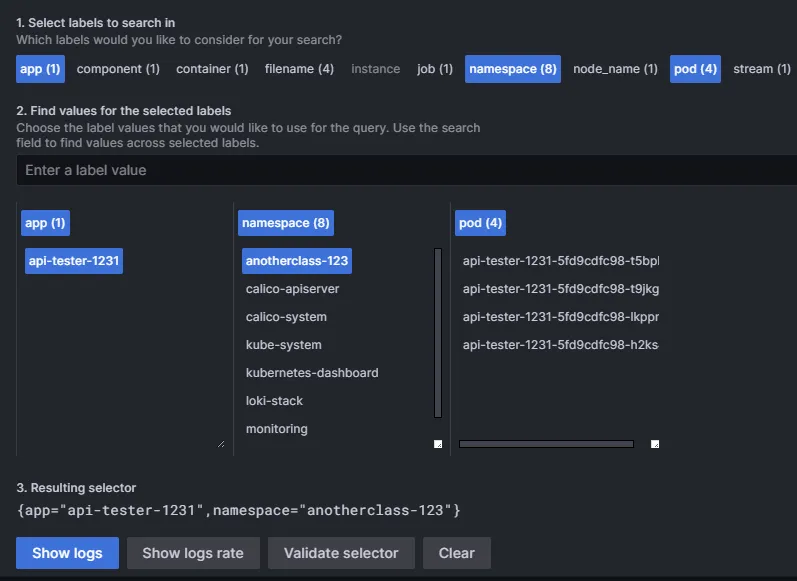The image size is (797, 581).
Task: Focus the Enter a label value field
Action: pyautogui.click(x=406, y=170)
